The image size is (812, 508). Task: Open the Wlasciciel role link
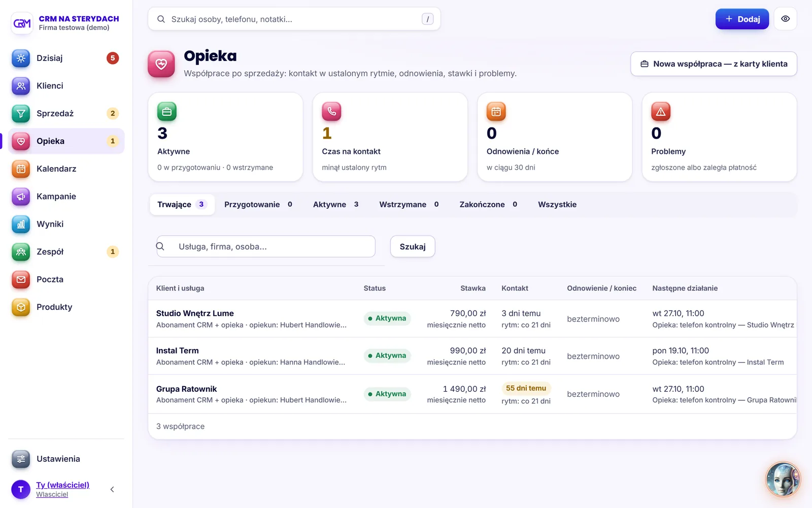52,494
